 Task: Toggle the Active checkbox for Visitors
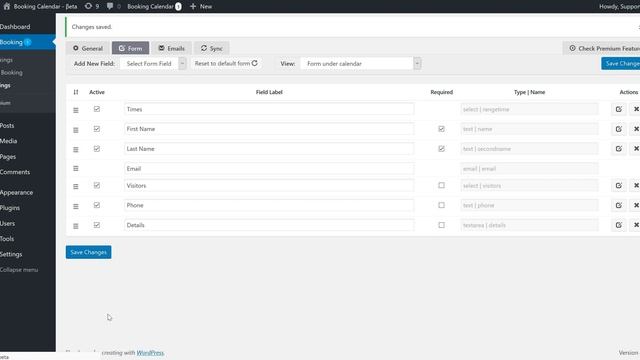point(97,185)
